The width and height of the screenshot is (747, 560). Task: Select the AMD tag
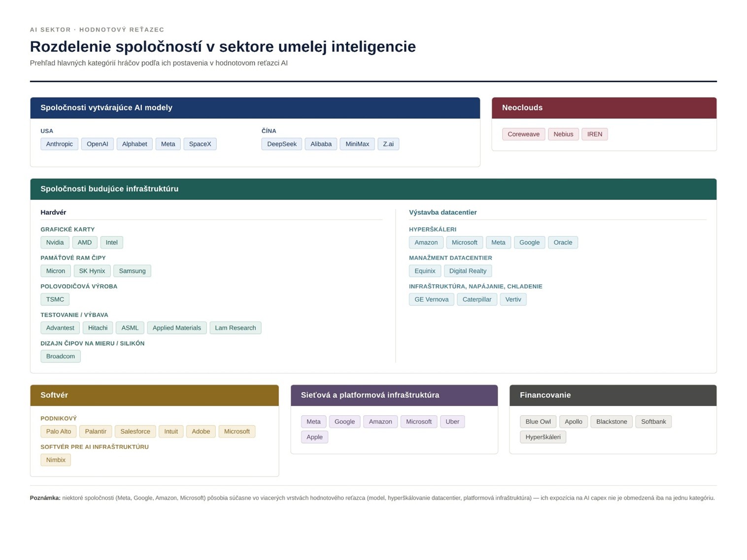(x=85, y=242)
